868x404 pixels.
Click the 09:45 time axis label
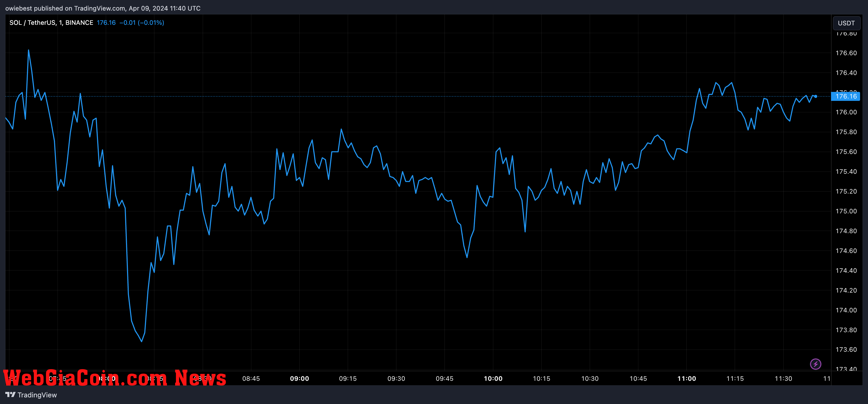(x=445, y=378)
